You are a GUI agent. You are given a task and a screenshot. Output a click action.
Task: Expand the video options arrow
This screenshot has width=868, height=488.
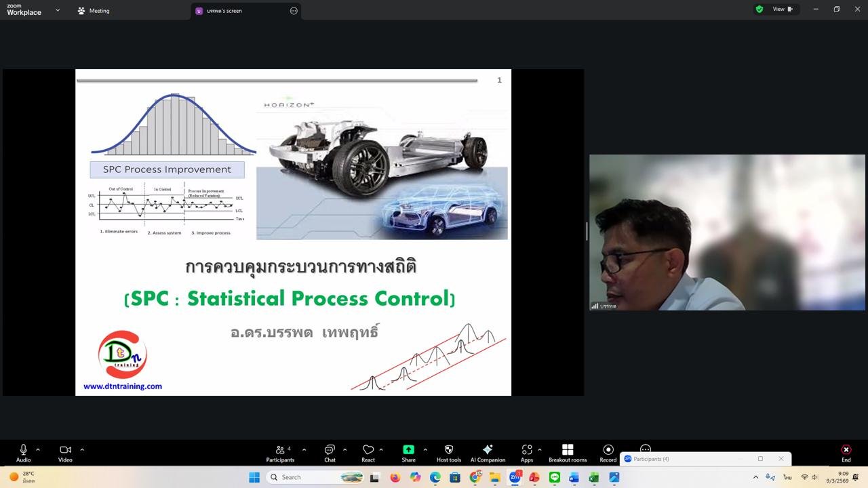82,449
